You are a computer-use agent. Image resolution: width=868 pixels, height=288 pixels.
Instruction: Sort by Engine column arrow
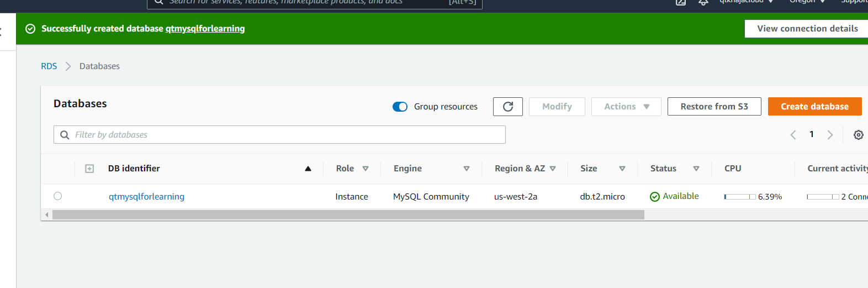pos(467,169)
